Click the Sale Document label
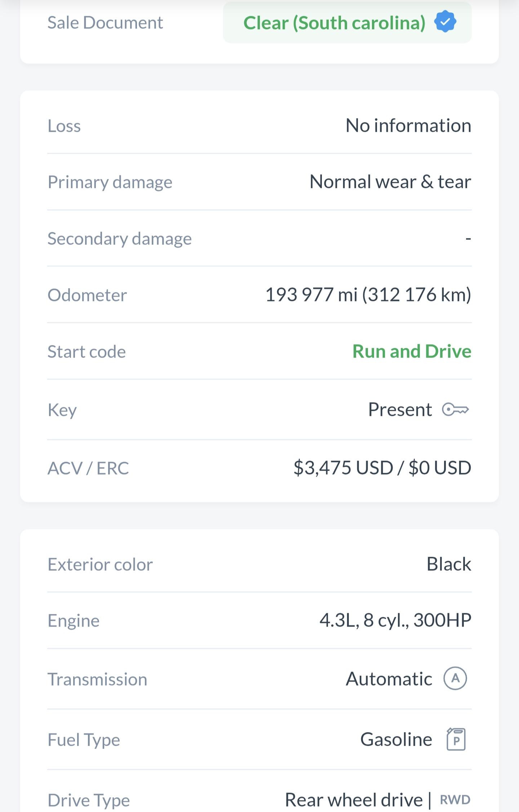519x812 pixels. [105, 23]
